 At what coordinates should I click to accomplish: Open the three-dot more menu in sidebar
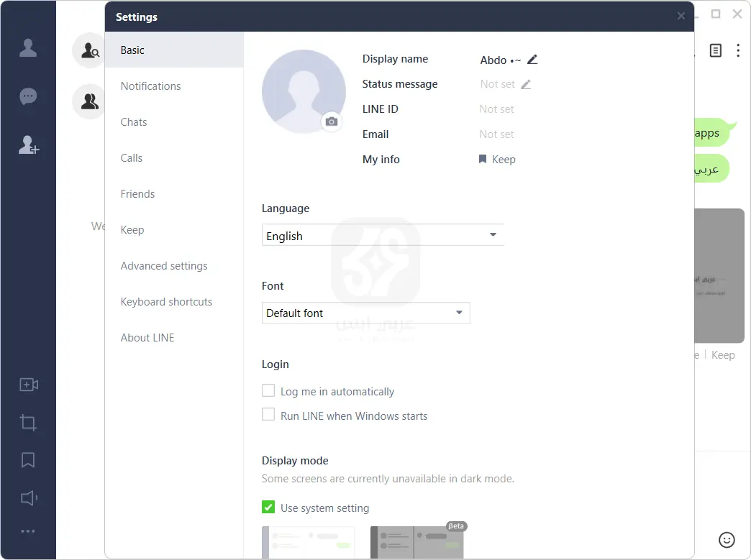tap(28, 532)
